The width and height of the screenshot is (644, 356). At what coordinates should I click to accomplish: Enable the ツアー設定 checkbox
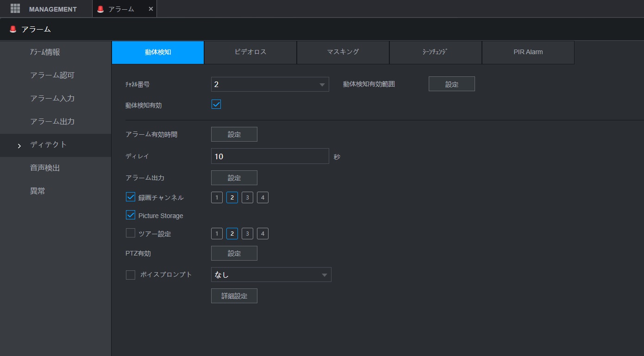(x=131, y=233)
